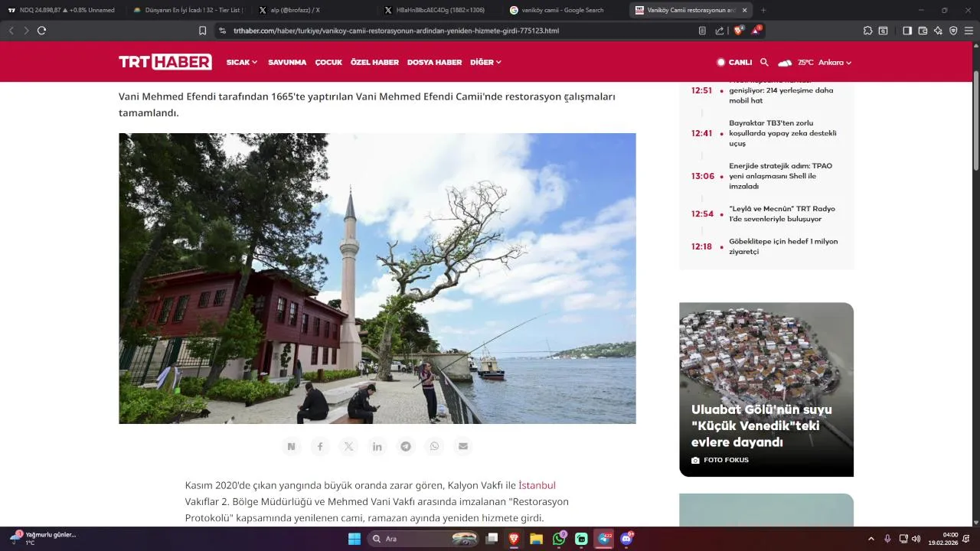Show hidden system tray icons

[x=871, y=539]
